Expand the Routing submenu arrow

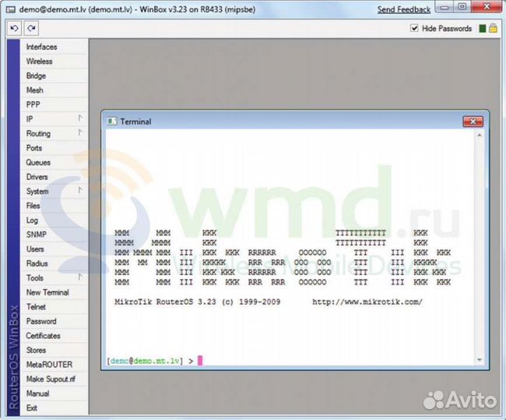[x=80, y=133]
